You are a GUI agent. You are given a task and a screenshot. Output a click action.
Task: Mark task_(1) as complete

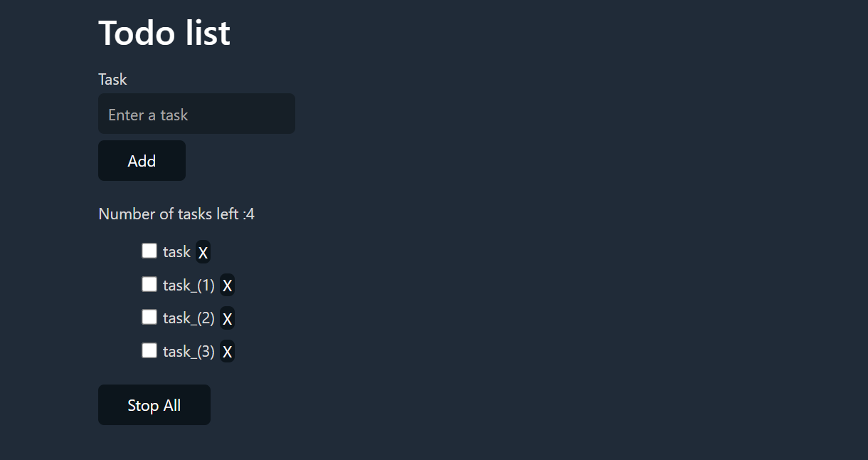pos(149,283)
